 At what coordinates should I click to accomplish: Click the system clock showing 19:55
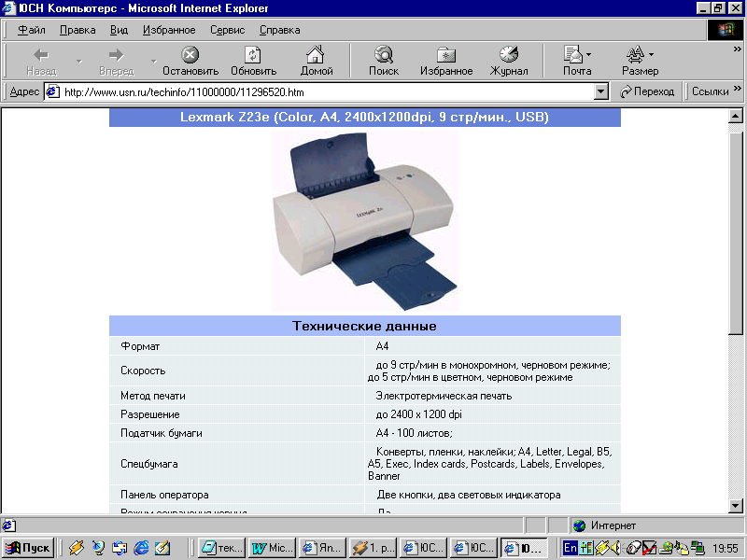[x=726, y=548]
